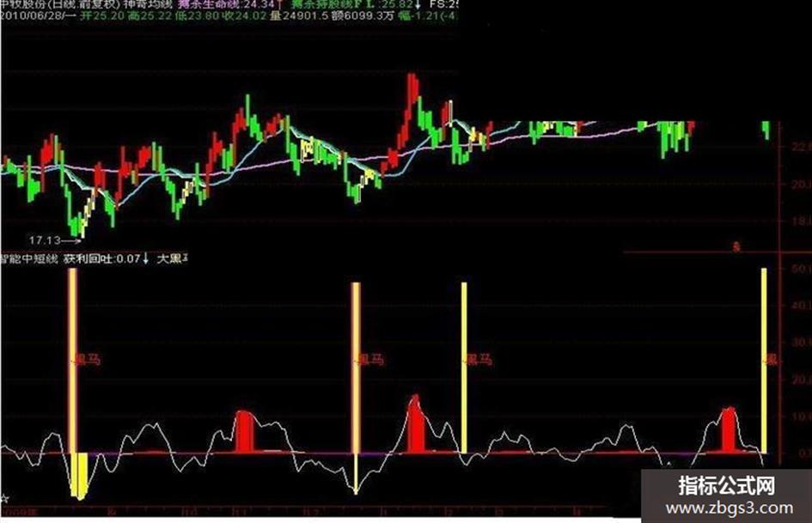Screen dimensions: 812x523
Task: Click the turnover 额6099.3万 value
Action: click(x=363, y=15)
